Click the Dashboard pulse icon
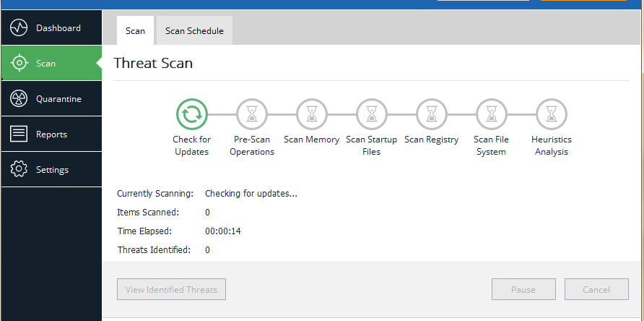The height and width of the screenshot is (321, 644). coord(19,28)
